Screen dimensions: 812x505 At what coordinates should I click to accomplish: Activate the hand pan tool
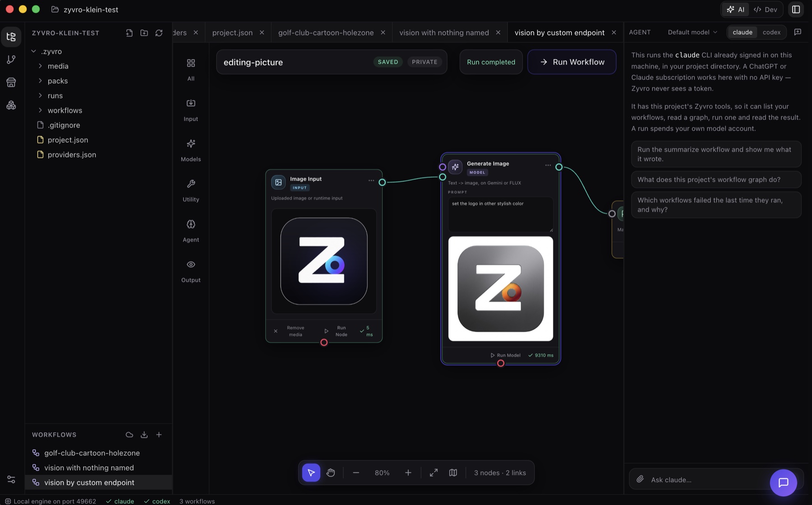click(331, 473)
